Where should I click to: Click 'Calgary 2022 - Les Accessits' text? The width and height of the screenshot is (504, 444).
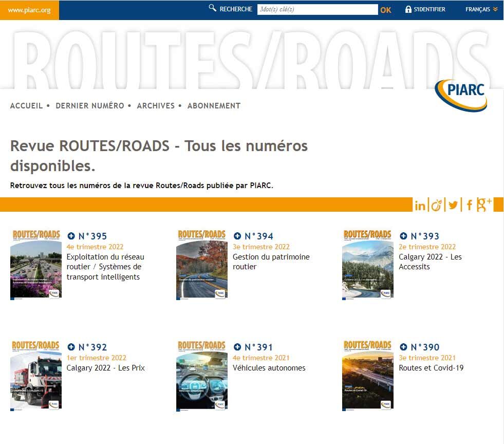(x=430, y=262)
